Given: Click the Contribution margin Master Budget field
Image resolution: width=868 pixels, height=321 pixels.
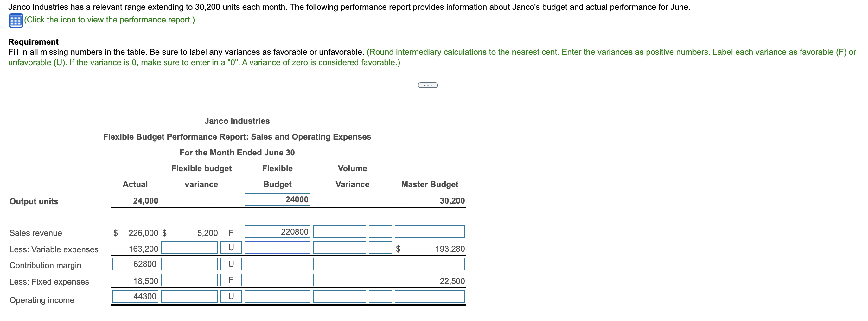Looking at the screenshot, I should click(430, 264).
